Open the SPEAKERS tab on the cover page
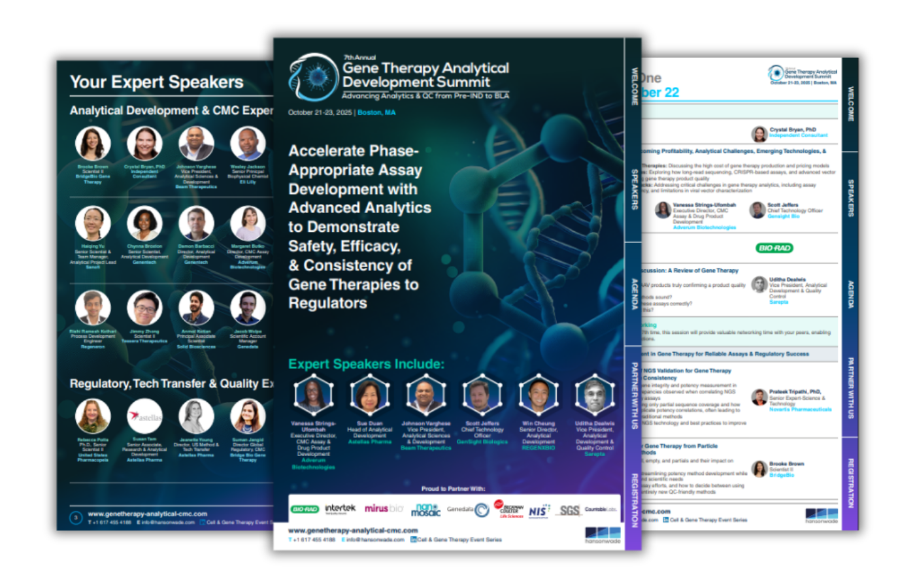915x588 pixels. (x=634, y=189)
